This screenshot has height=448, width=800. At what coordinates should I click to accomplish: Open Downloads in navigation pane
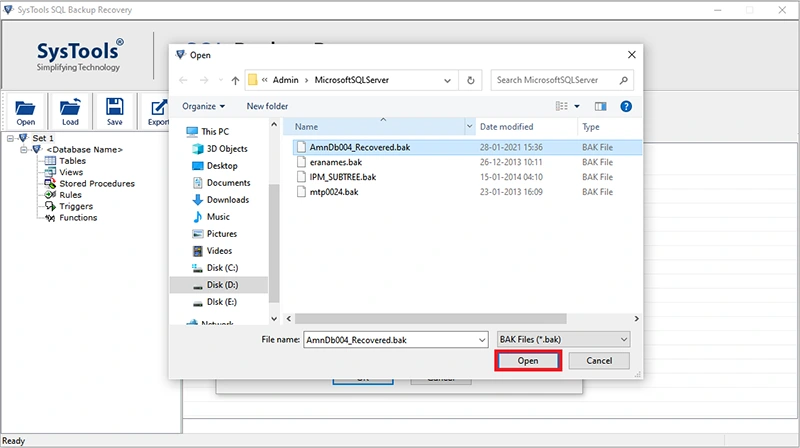221,200
